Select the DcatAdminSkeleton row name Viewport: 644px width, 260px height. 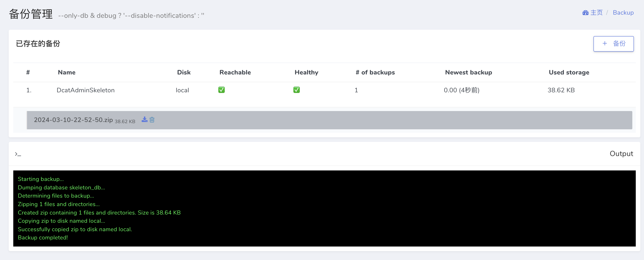click(x=86, y=90)
